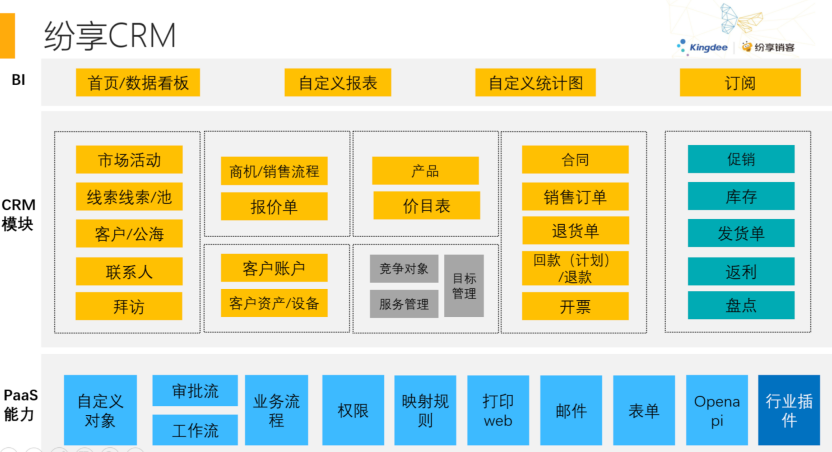Click the 纷享CRM title text
The width and height of the screenshot is (832, 452).
coord(110,36)
